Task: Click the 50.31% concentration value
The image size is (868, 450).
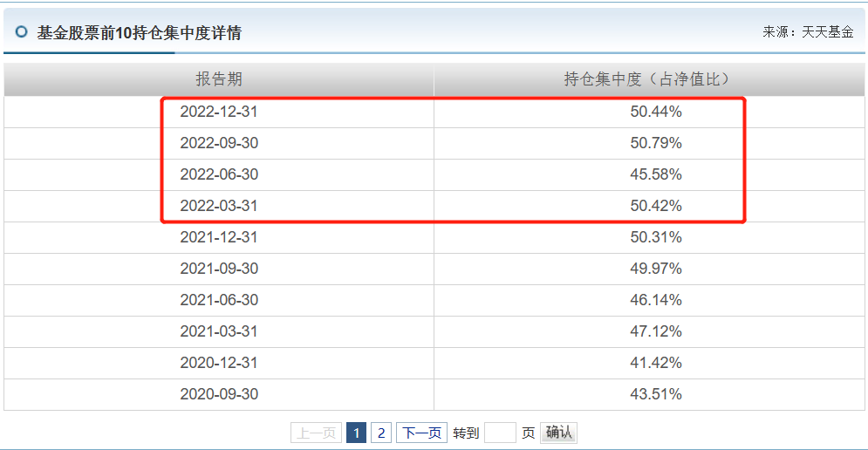Action: click(x=655, y=237)
